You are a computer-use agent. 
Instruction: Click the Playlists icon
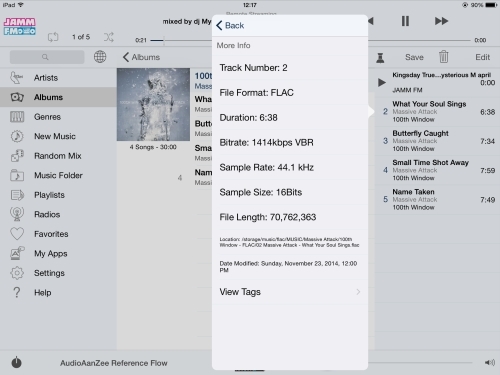point(17,195)
